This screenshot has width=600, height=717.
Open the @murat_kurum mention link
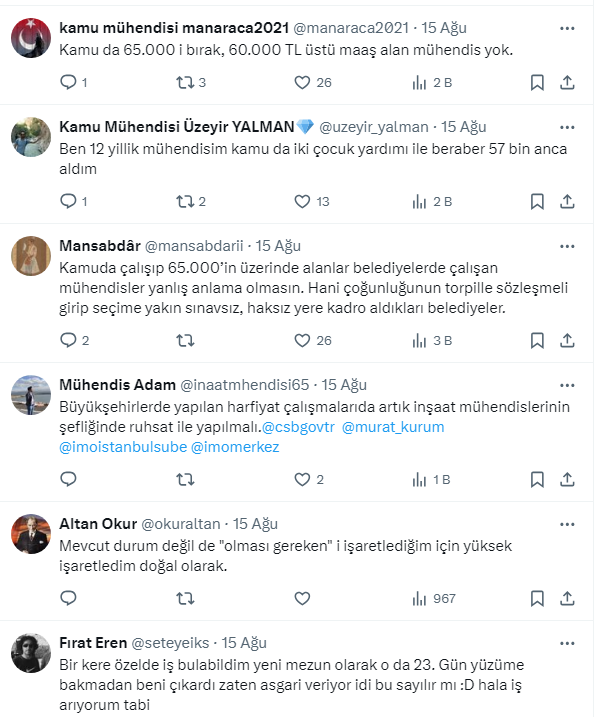tap(393, 427)
